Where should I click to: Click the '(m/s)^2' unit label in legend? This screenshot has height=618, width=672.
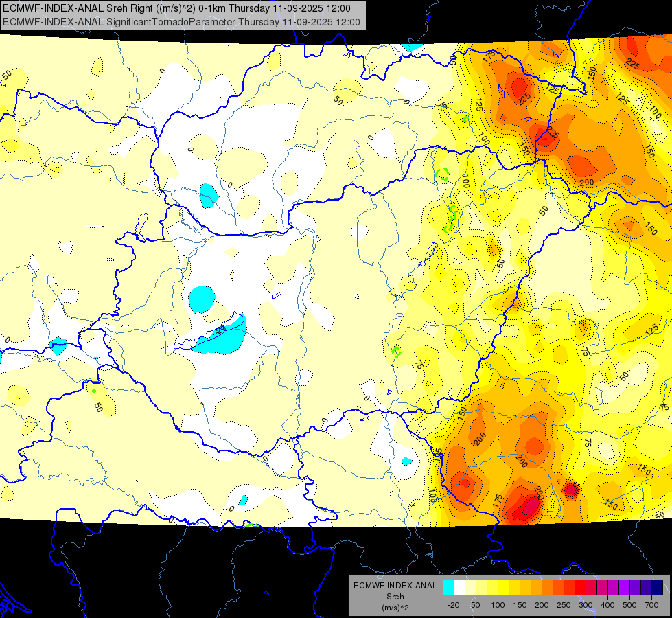pos(395,608)
